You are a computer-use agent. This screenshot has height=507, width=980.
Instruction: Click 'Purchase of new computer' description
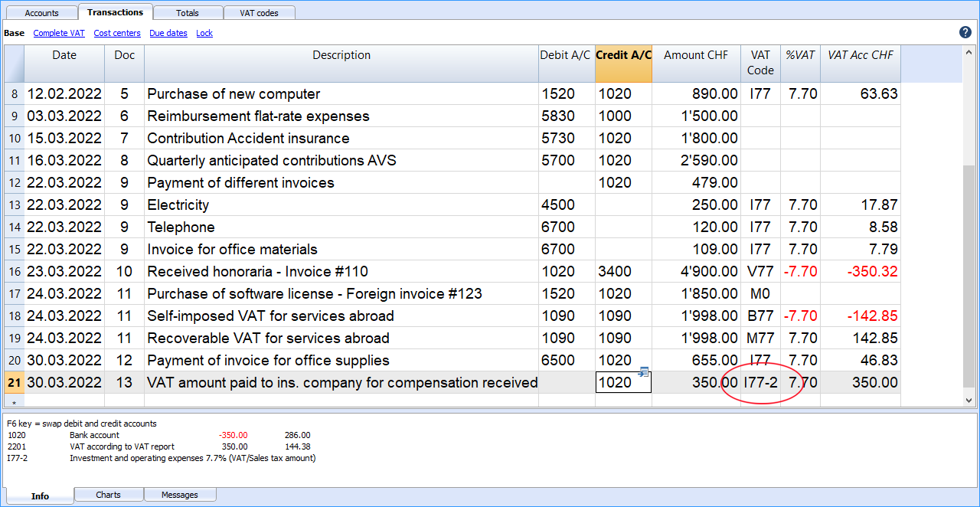point(341,94)
